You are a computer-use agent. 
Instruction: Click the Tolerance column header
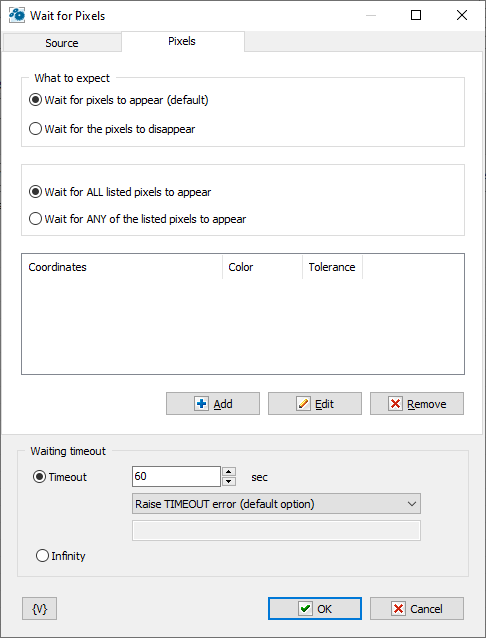pos(333,267)
